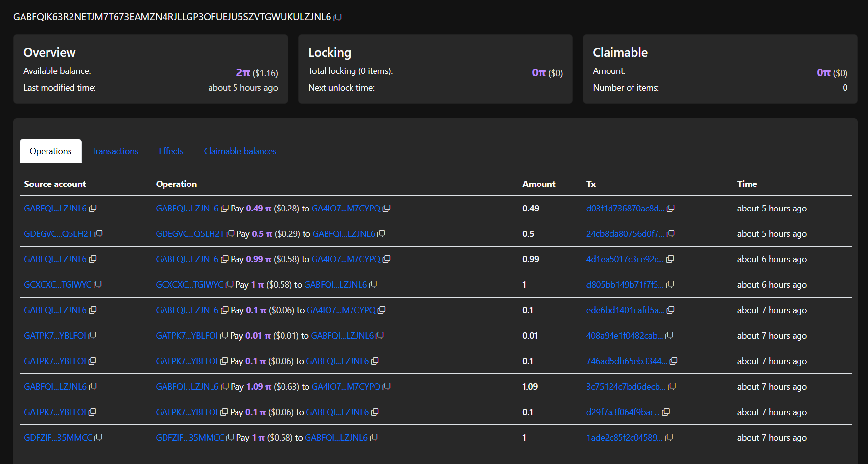
Task: Copy the full account address at the page top
Action: (x=337, y=17)
